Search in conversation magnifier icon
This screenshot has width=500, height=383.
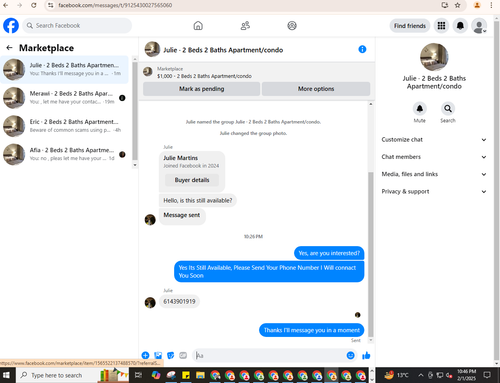[448, 109]
